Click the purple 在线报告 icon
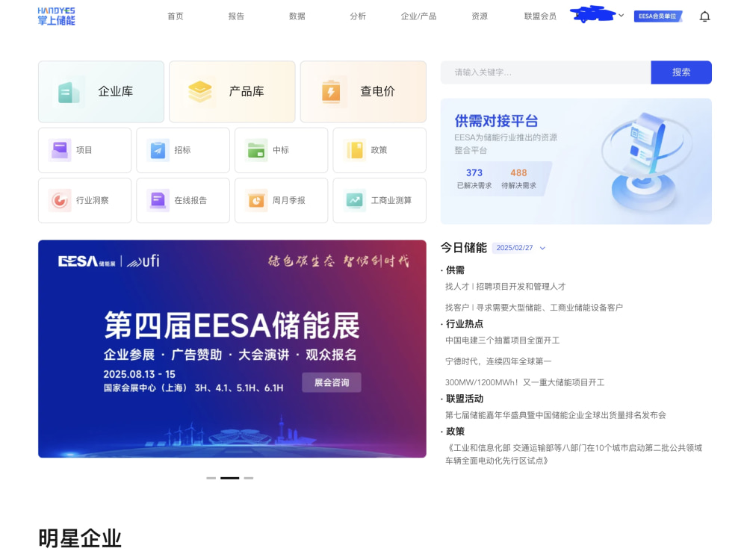 (158, 200)
